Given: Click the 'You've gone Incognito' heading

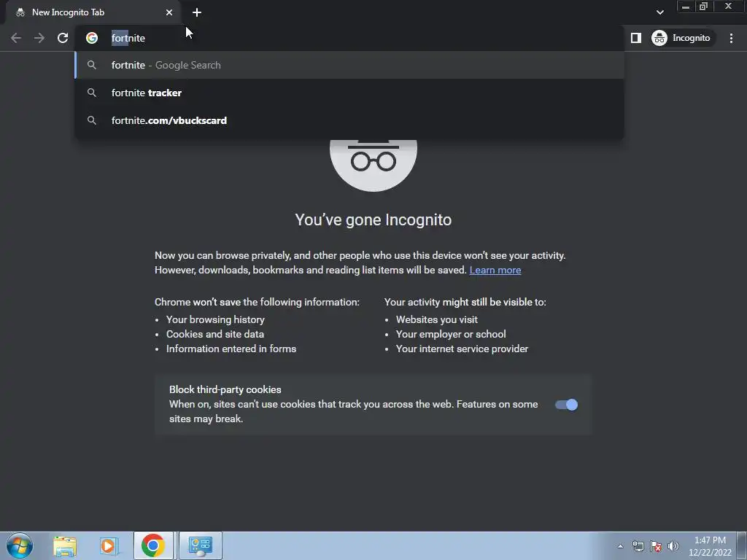Looking at the screenshot, I should 373,220.
